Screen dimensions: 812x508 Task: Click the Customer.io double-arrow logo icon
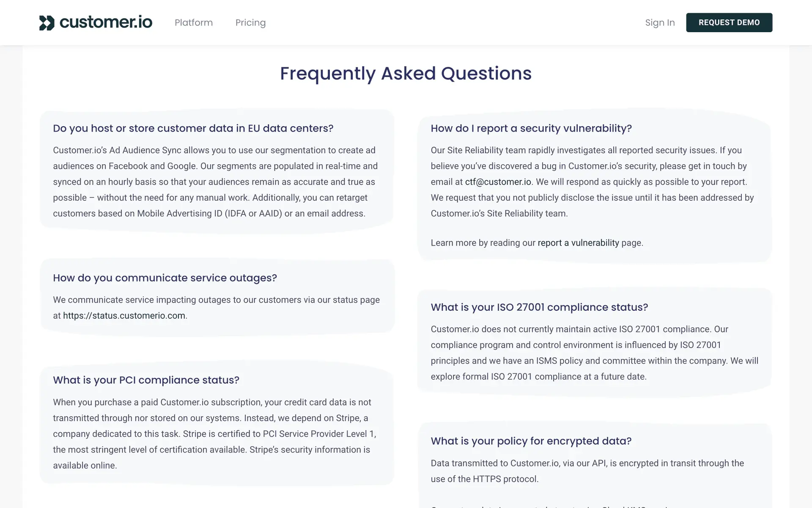click(47, 23)
